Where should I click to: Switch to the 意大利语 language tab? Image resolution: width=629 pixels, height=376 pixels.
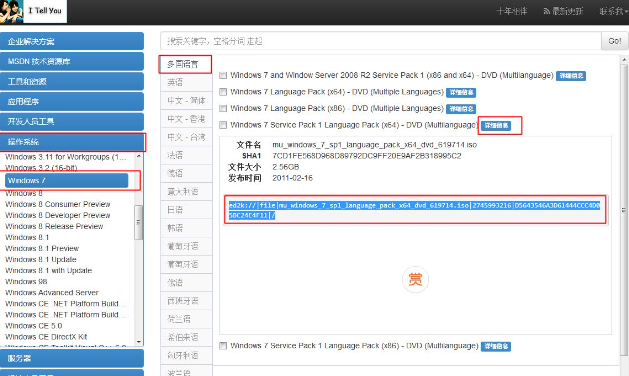[x=187, y=192]
